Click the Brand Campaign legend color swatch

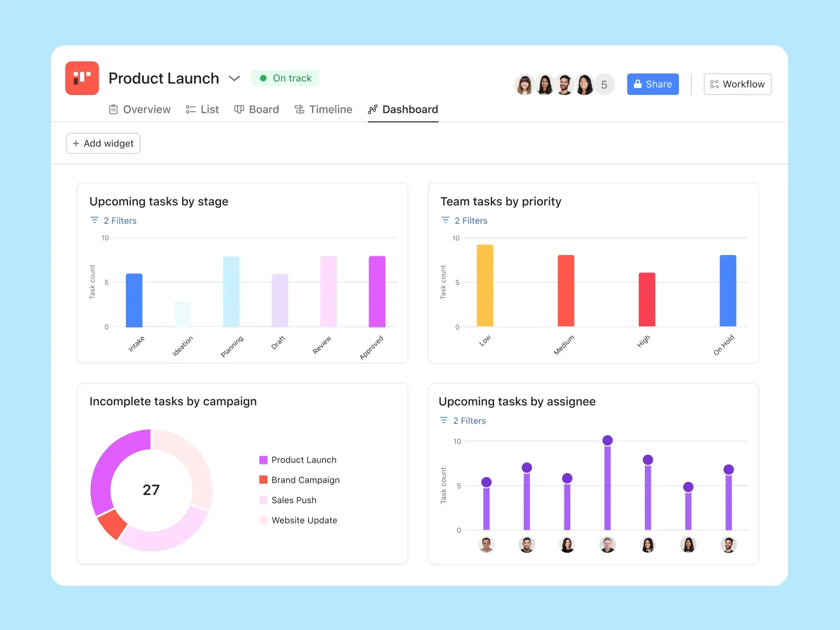tap(263, 480)
